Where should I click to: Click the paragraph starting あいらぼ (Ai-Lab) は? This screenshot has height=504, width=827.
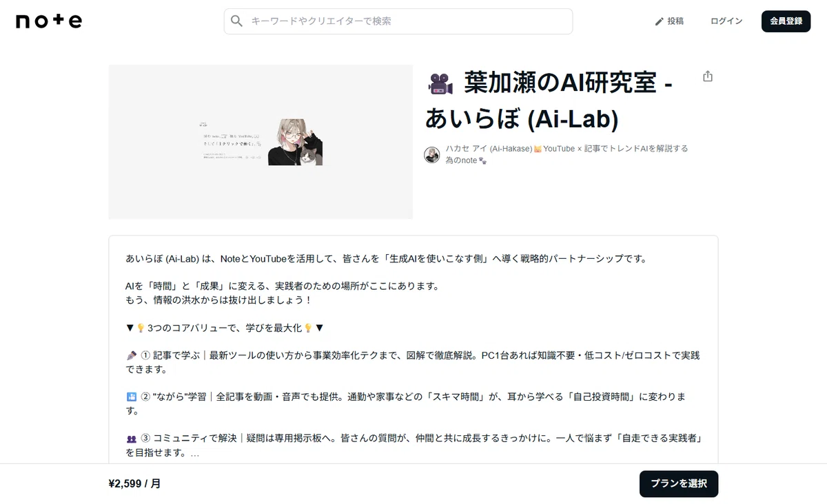pos(386,259)
